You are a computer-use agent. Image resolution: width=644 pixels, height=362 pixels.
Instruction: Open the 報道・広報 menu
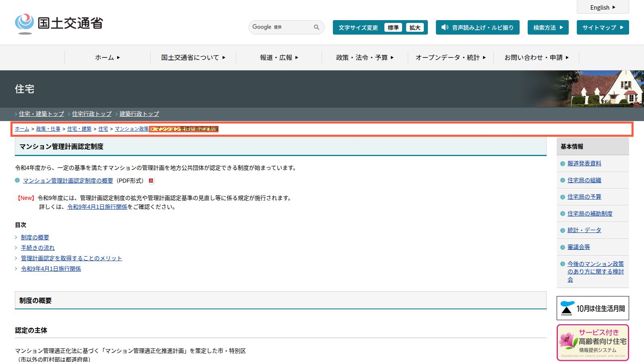[x=279, y=58]
